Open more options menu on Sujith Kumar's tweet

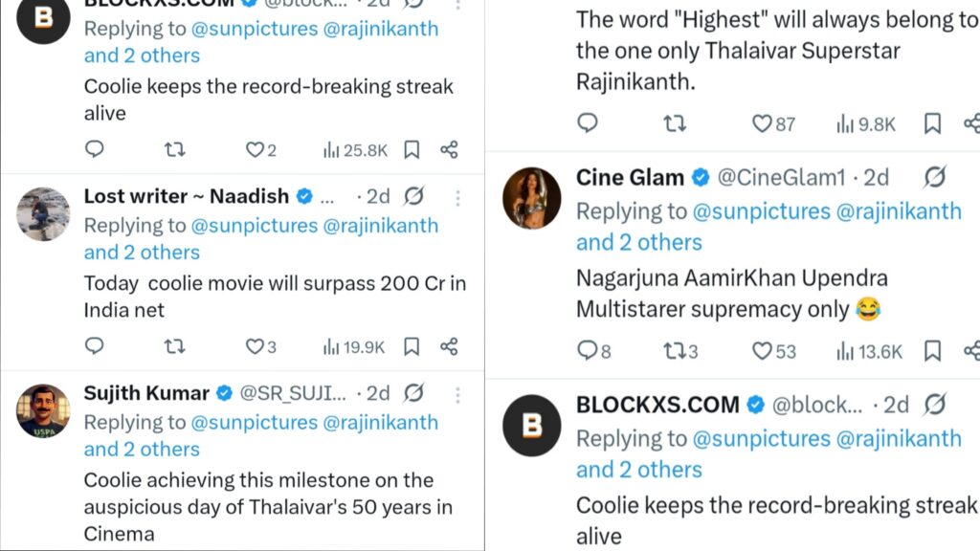457,393
